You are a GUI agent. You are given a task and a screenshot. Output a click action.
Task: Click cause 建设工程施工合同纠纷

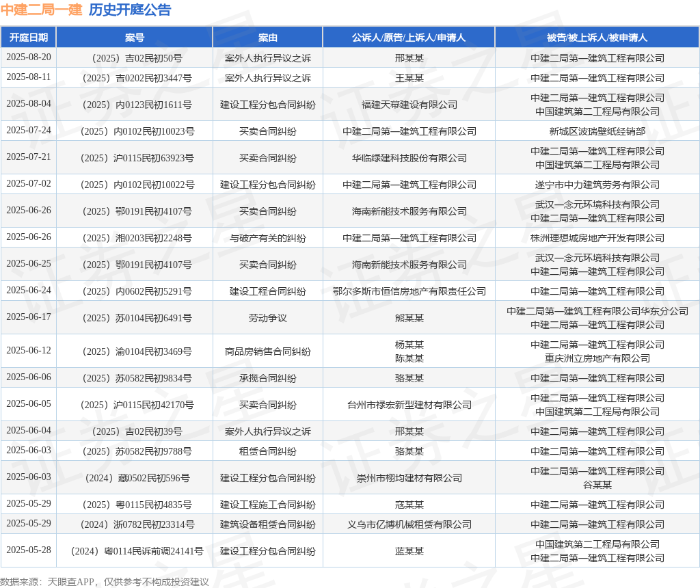[x=268, y=505]
